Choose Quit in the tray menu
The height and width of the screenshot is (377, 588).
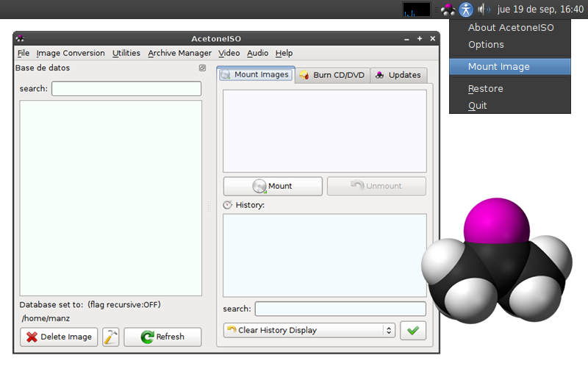(x=510, y=106)
